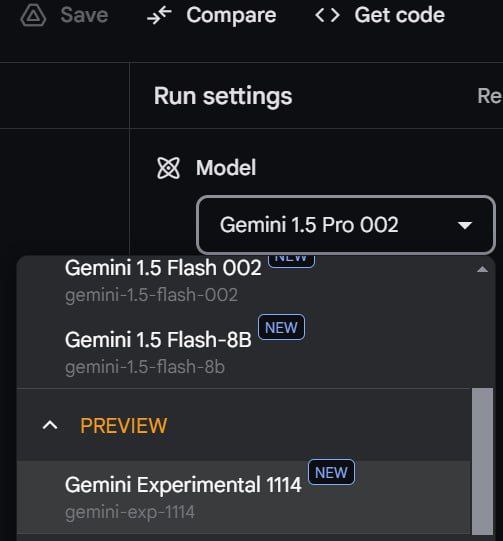The width and height of the screenshot is (503, 541).
Task: Click the PREVIEW section header label
Action: [124, 425]
